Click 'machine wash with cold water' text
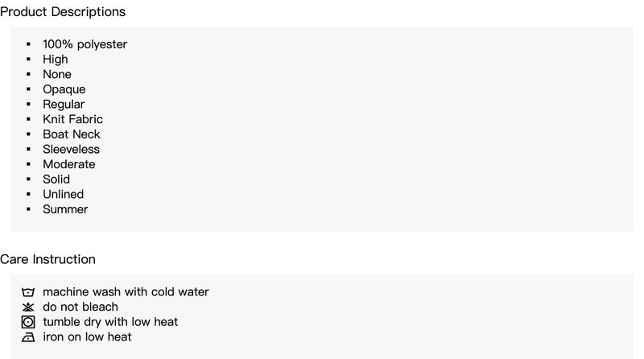This screenshot has width=644, height=359. (126, 291)
